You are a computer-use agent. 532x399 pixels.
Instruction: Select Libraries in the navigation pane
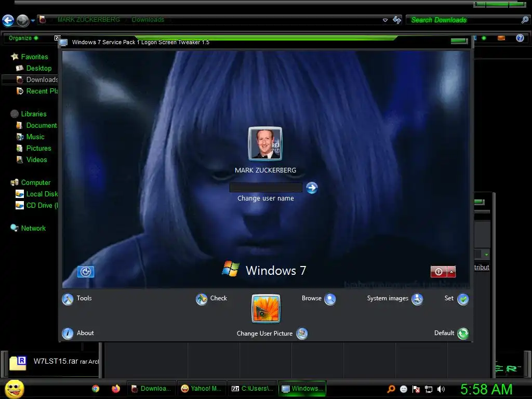(34, 114)
